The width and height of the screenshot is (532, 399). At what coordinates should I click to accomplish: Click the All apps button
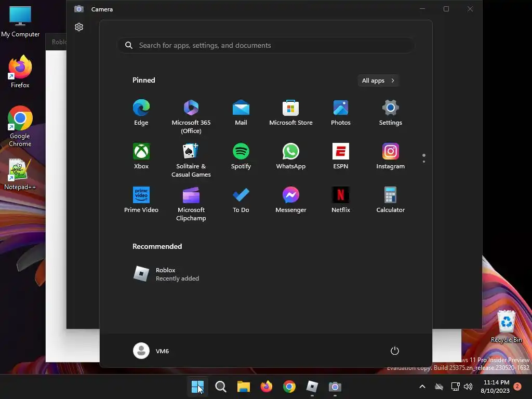pos(378,81)
